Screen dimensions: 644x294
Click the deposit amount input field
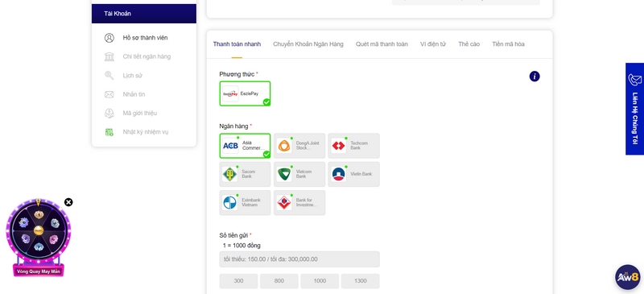(x=299, y=259)
